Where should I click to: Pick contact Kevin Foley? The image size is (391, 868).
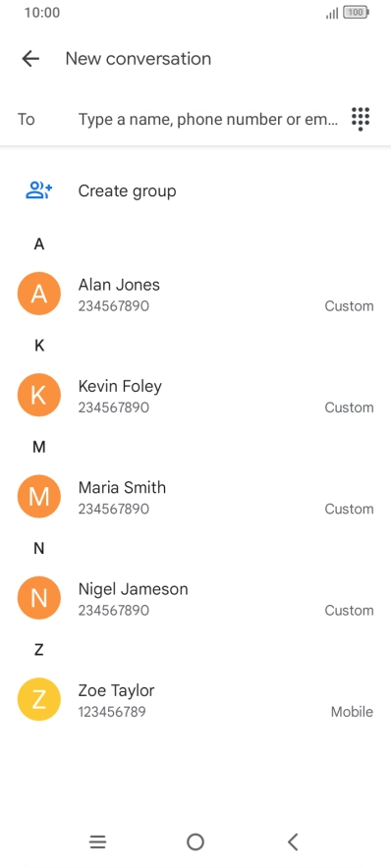195,396
